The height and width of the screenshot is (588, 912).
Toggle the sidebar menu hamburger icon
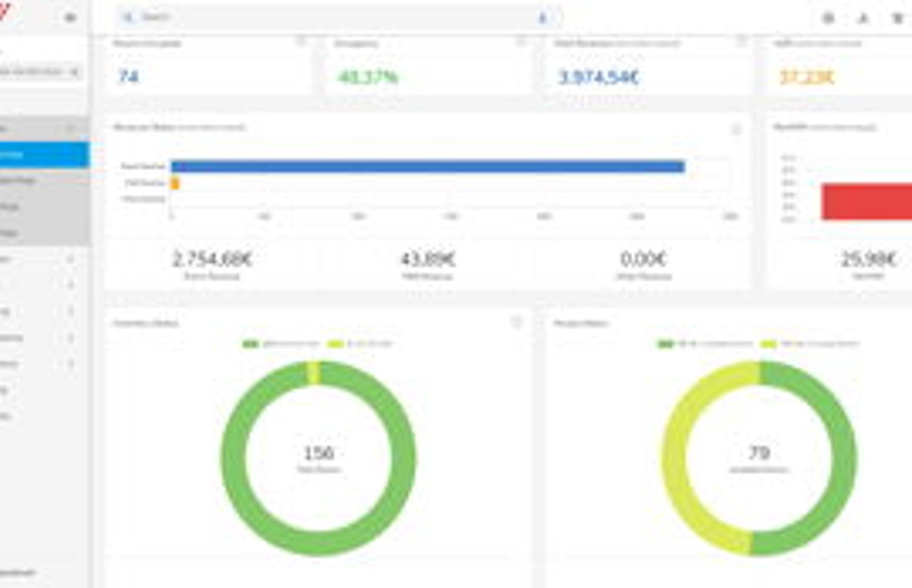click(x=70, y=18)
